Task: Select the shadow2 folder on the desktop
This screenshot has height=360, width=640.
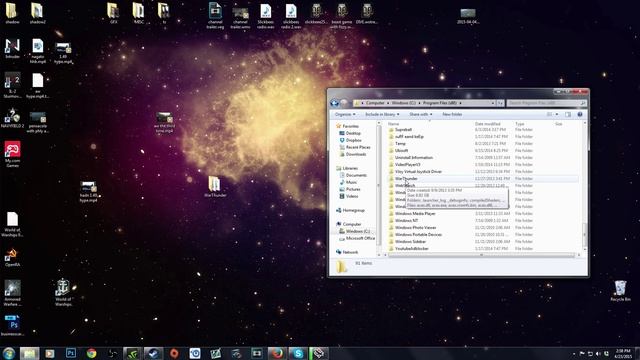Action: (37, 13)
